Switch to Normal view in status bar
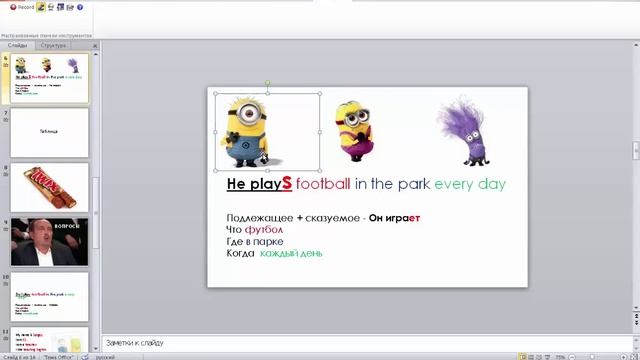640x360 pixels. [522, 357]
